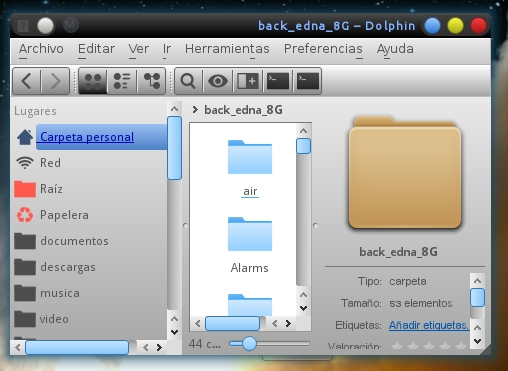Viewport: 508px width, 371px height.
Task: Click the Papelera recycle icon
Action: tap(25, 215)
